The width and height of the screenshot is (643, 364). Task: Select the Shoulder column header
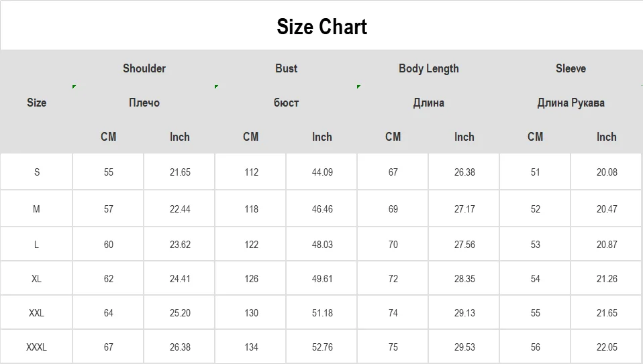tap(144, 68)
